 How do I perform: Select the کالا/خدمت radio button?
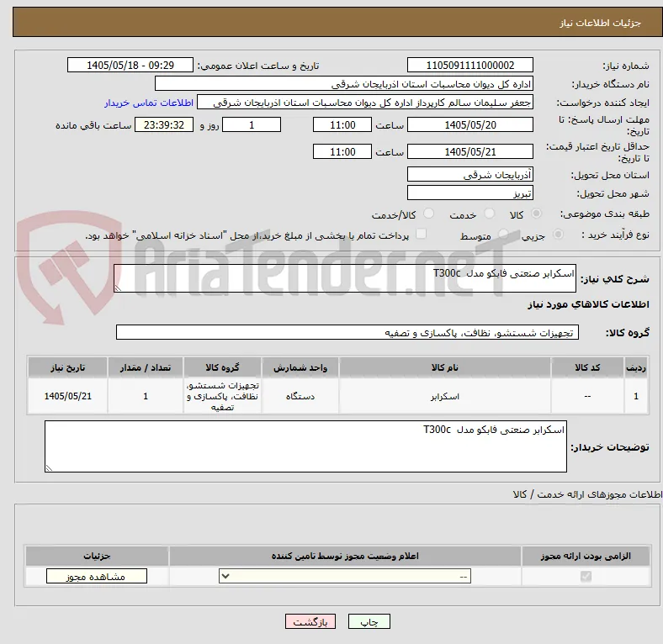428,214
